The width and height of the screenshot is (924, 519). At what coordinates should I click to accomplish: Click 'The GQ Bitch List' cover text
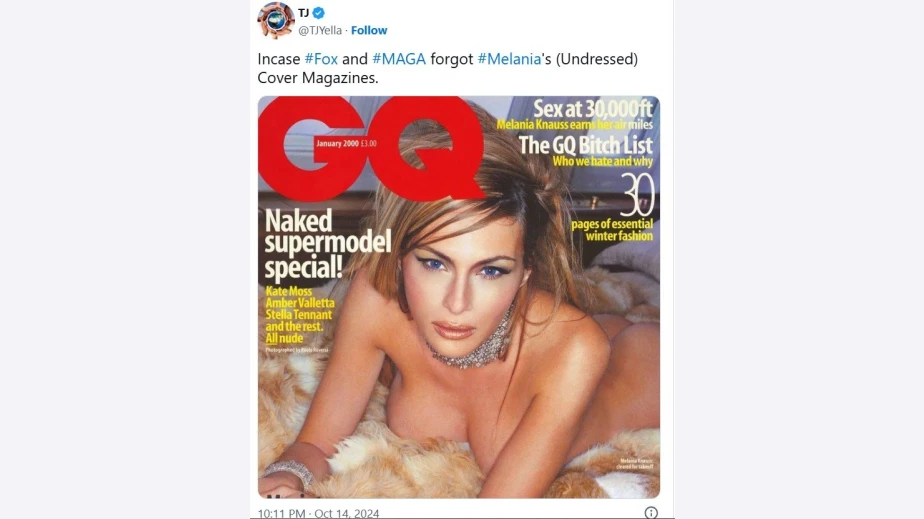click(585, 145)
